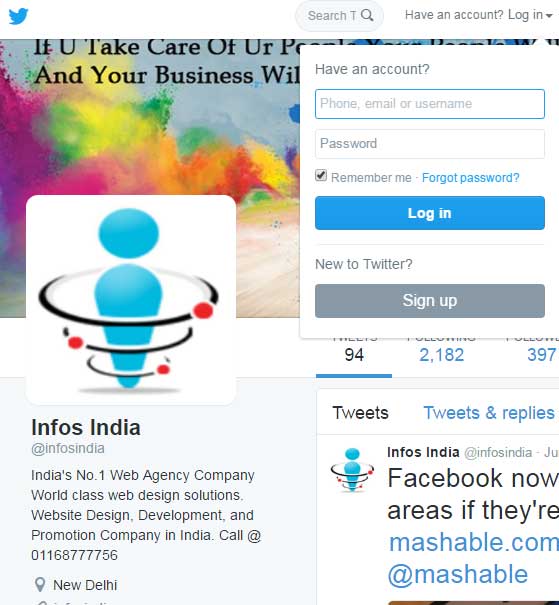The image size is (559, 605).
Task: Click the Sign up button
Action: click(x=430, y=301)
